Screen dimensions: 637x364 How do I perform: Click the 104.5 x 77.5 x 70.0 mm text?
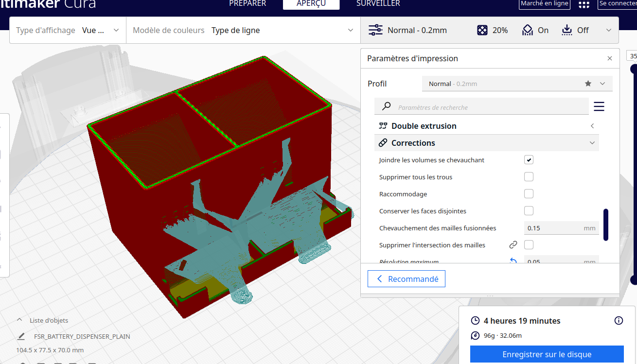(50, 350)
